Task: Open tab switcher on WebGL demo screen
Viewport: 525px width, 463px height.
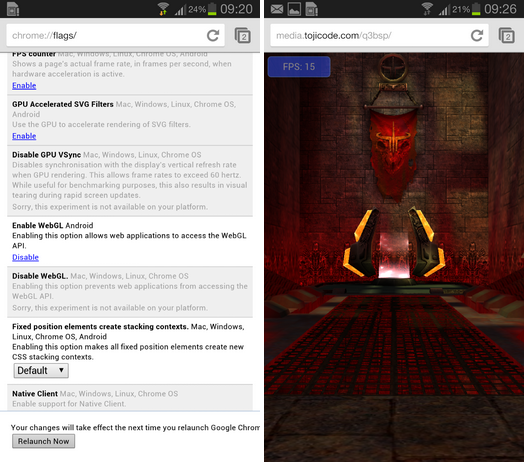Action: click(x=507, y=35)
